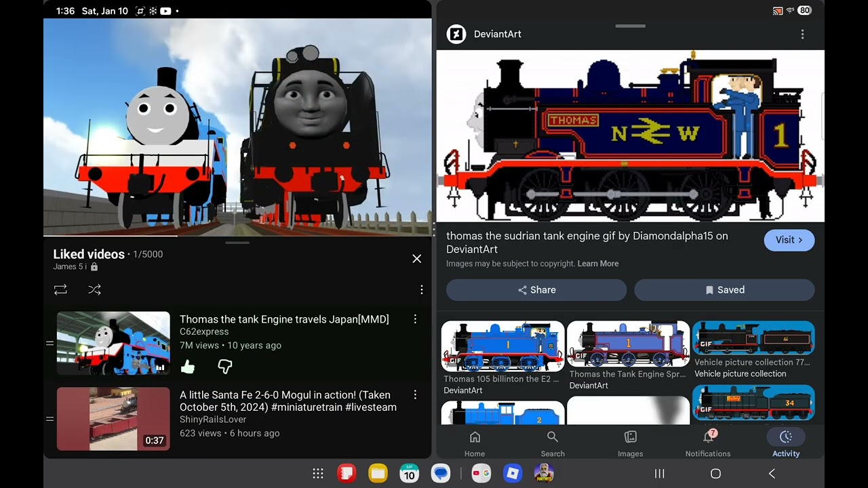The width and height of the screenshot is (868, 488).
Task: Tap the Home navigation button
Action: coord(715,474)
